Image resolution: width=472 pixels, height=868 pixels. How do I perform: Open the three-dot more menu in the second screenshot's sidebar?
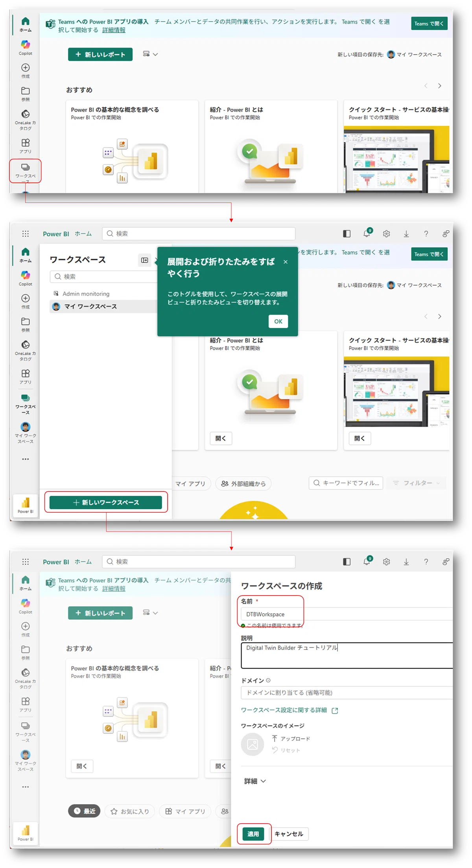point(25,459)
